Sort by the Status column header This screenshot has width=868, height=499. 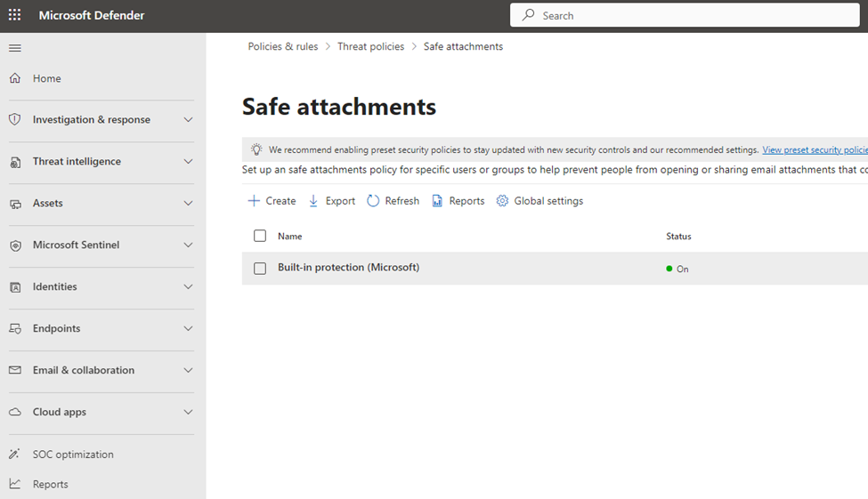coord(678,237)
